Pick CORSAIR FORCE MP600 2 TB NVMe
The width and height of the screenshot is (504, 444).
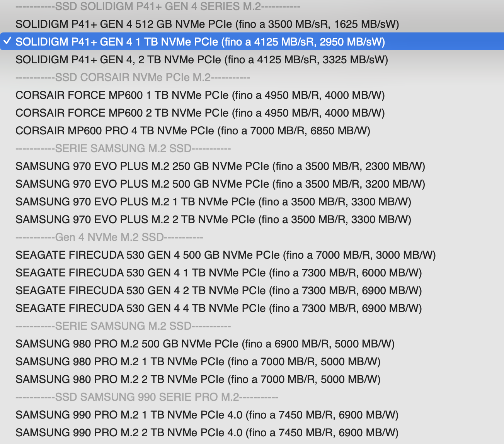252,113
